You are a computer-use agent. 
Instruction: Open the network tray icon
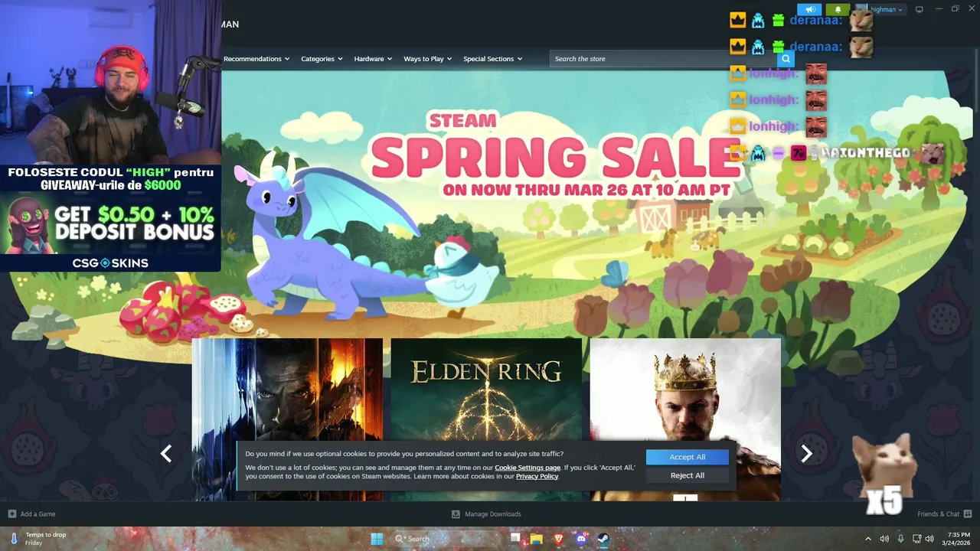916,539
